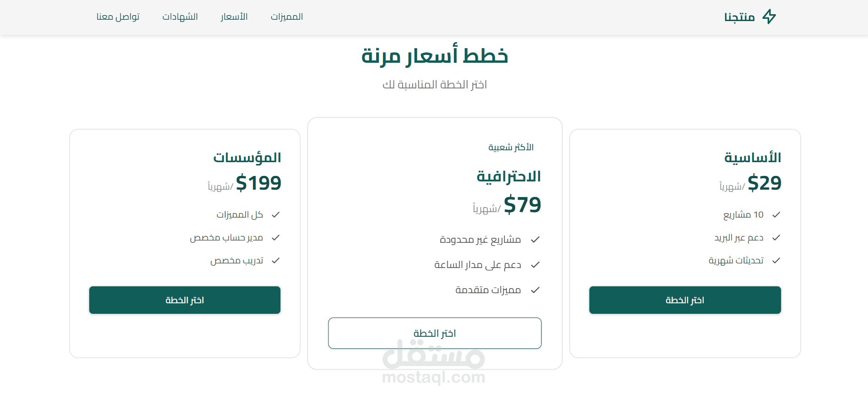
Task: Click the checkmark beside 'دعم على مدار الساعة'
Action: click(535, 265)
